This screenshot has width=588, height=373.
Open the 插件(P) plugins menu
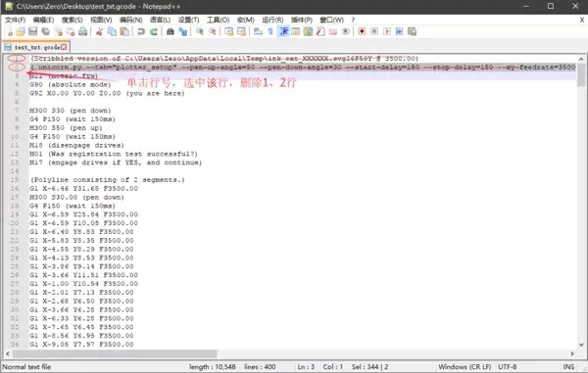point(302,20)
